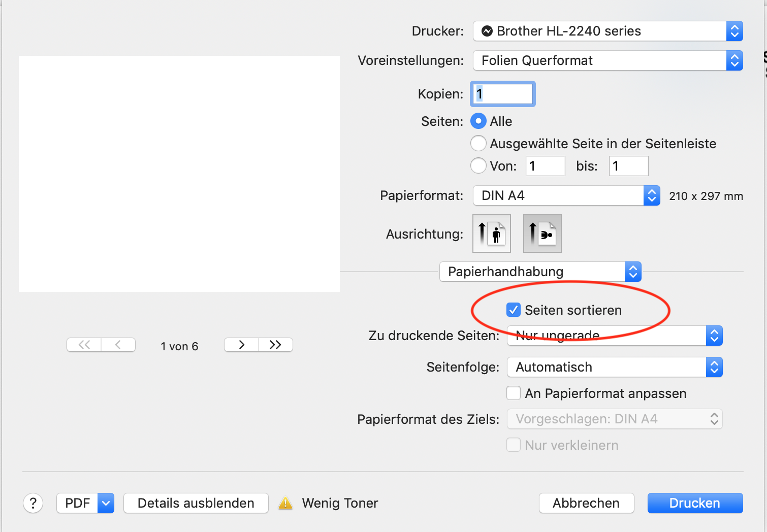Choose Ausgewählte Seite in der Seitenleiste
Image resolution: width=767 pixels, height=532 pixels.
tap(478, 144)
